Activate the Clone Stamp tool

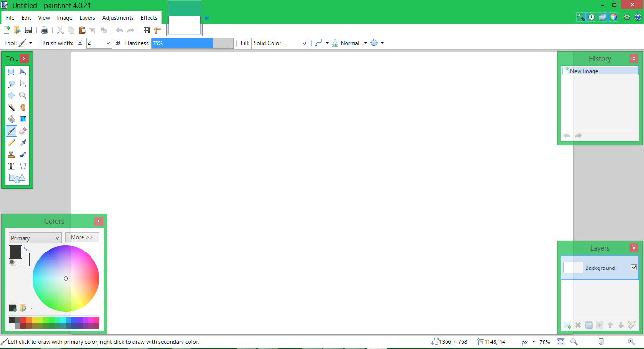(x=11, y=154)
